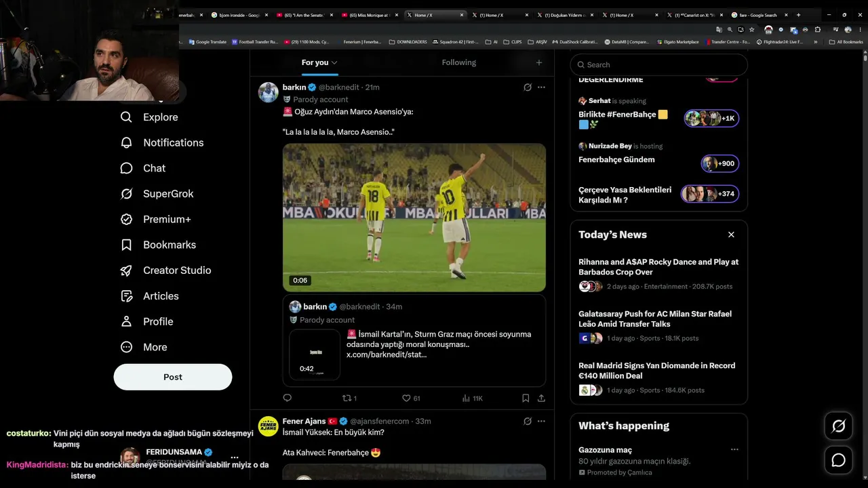Bookmark this page with star icon
Viewport: 868px width, 488px height.
pyautogui.click(x=751, y=30)
